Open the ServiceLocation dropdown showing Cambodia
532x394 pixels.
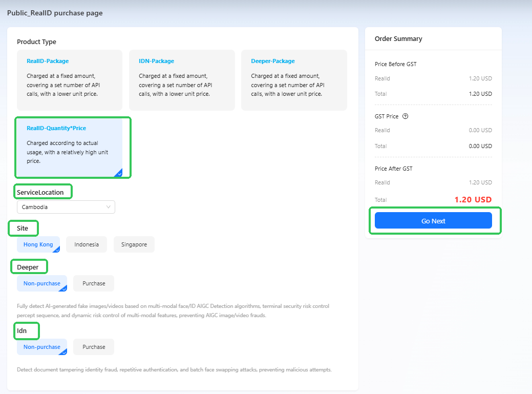click(x=66, y=207)
